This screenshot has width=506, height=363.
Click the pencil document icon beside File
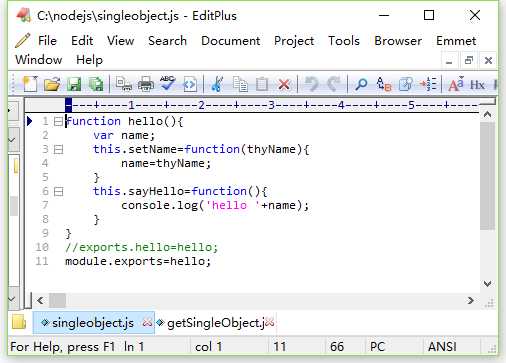pos(22,41)
